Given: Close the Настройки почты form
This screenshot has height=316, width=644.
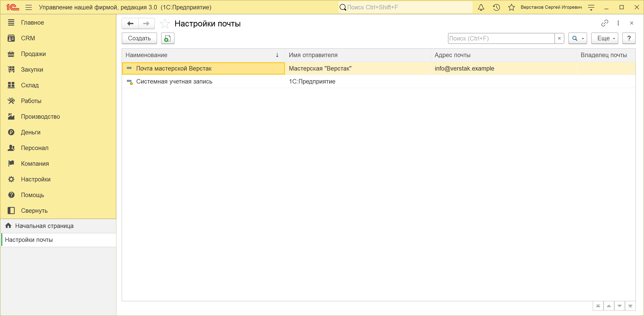Looking at the screenshot, I should 632,23.
